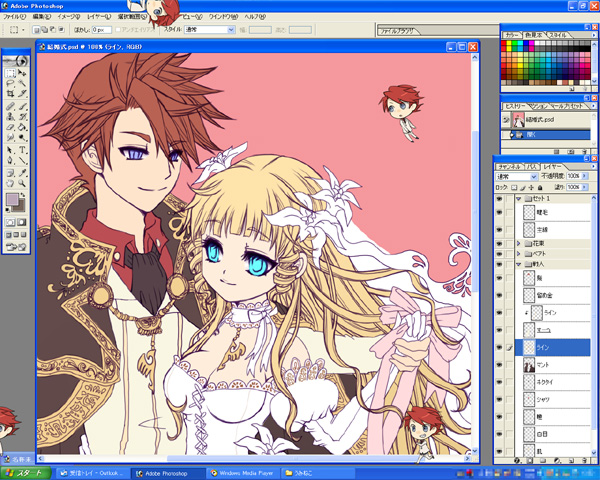Toggle the lock transparent pixels checkbox

click(514, 188)
